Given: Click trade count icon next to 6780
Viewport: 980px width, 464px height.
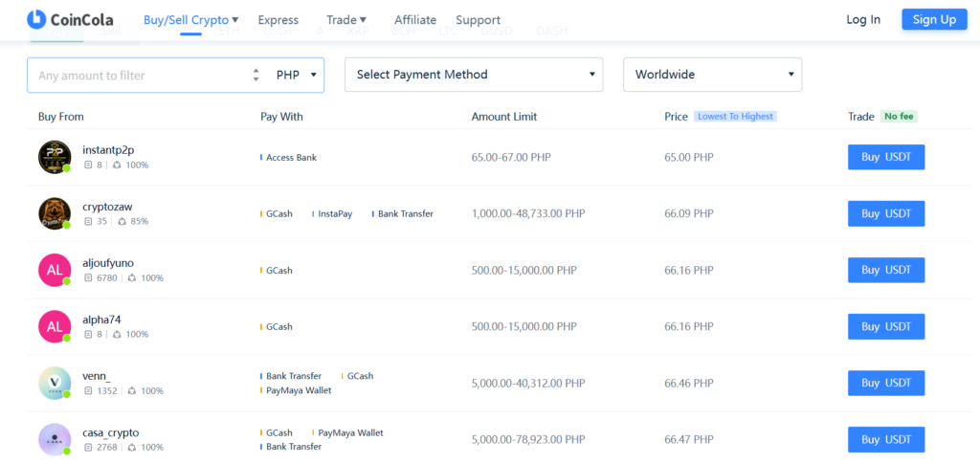Looking at the screenshot, I should (88, 277).
